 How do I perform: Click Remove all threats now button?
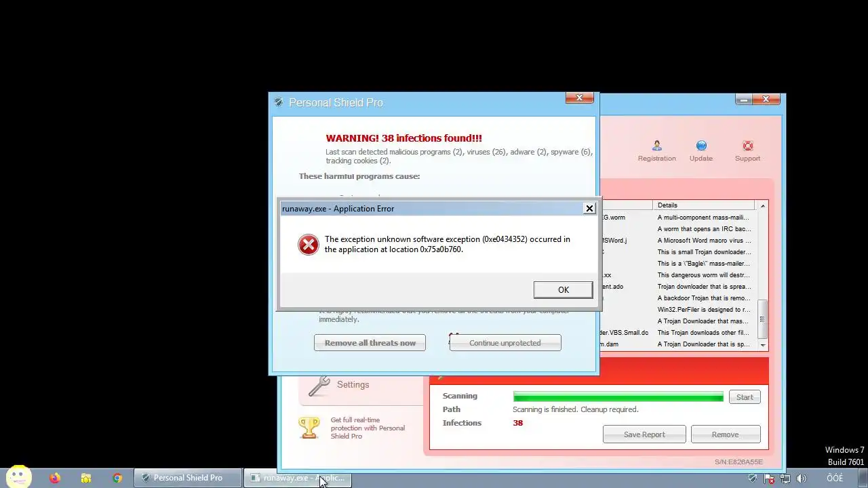coord(370,343)
